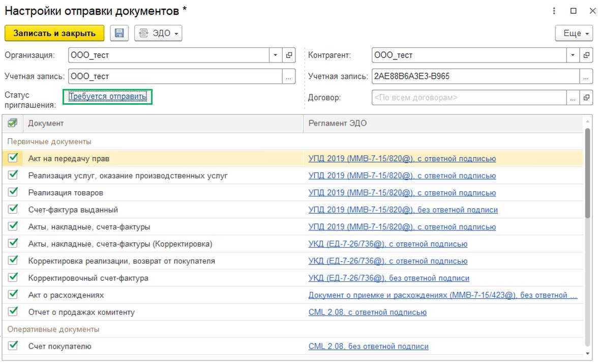The width and height of the screenshot is (599, 364).
Task: Uncheck Акты, накладные, счета-фактуры (Корректировка) checkbox
Action: coord(13,243)
